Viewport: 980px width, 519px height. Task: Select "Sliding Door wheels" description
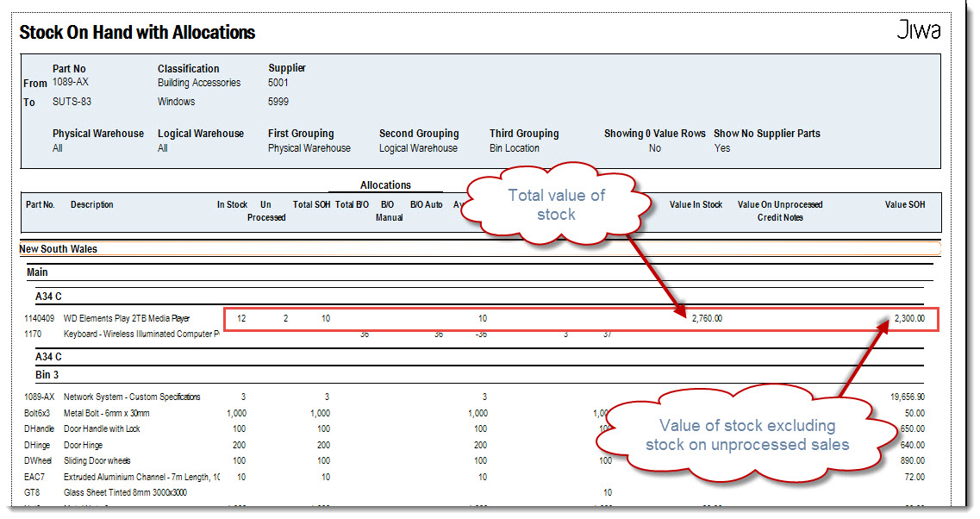[x=97, y=461]
